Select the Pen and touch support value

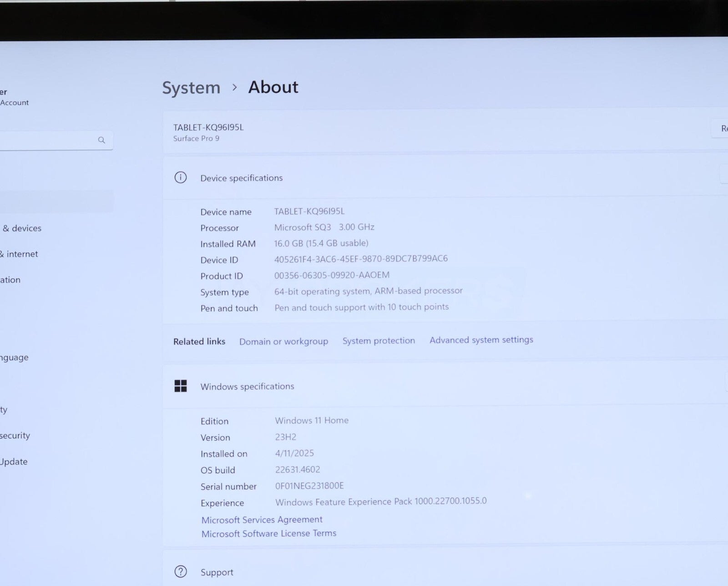pos(362,307)
